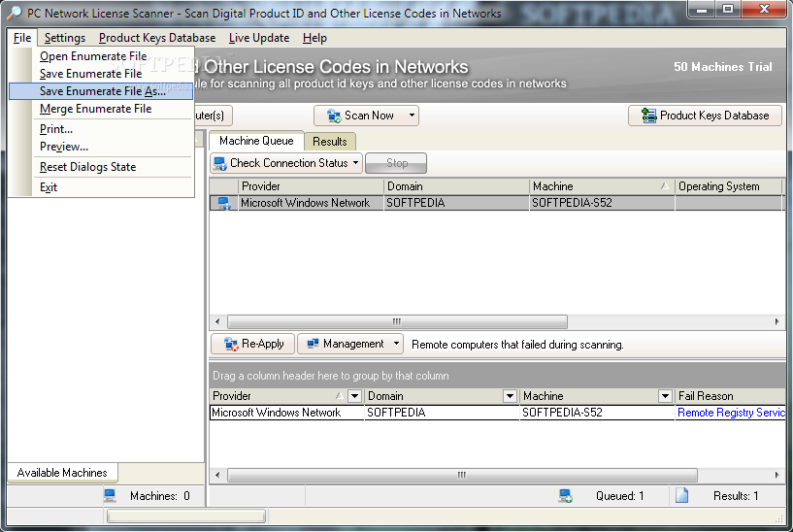Choose Save Enumerate File menu entry
Viewport: 793px width, 532px height.
[101, 74]
